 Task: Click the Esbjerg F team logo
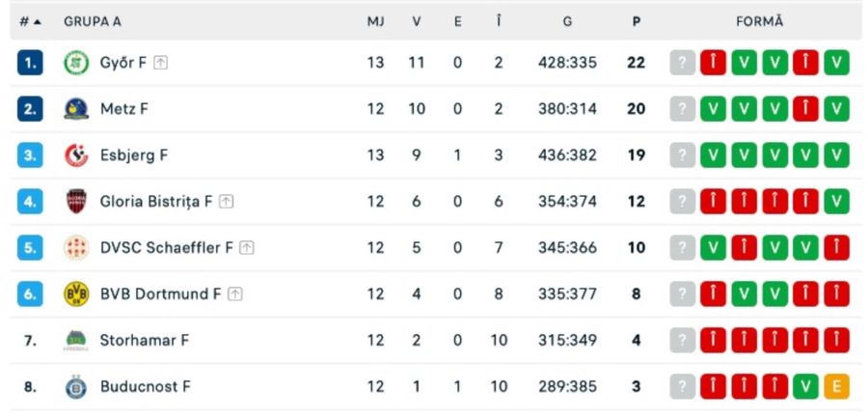pyautogui.click(x=76, y=155)
